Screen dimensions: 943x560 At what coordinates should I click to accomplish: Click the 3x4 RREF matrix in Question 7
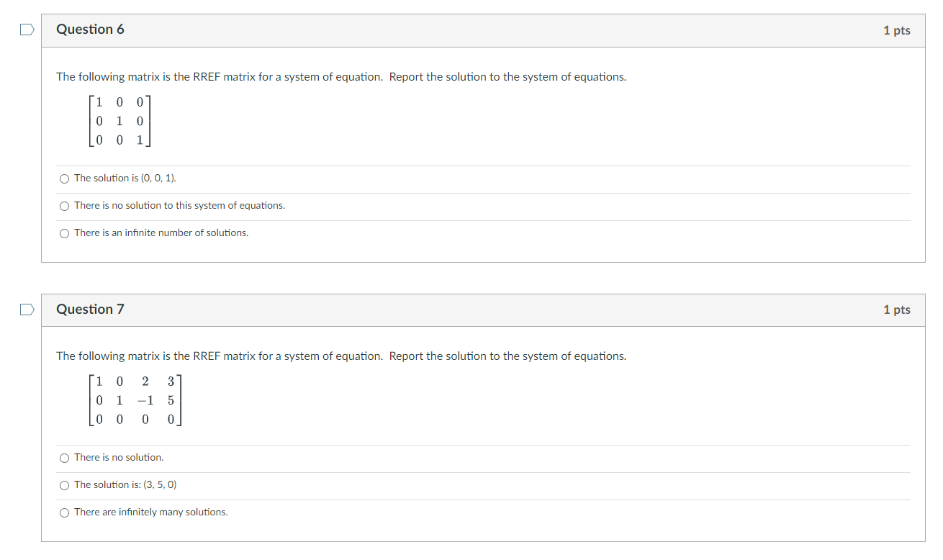135,401
